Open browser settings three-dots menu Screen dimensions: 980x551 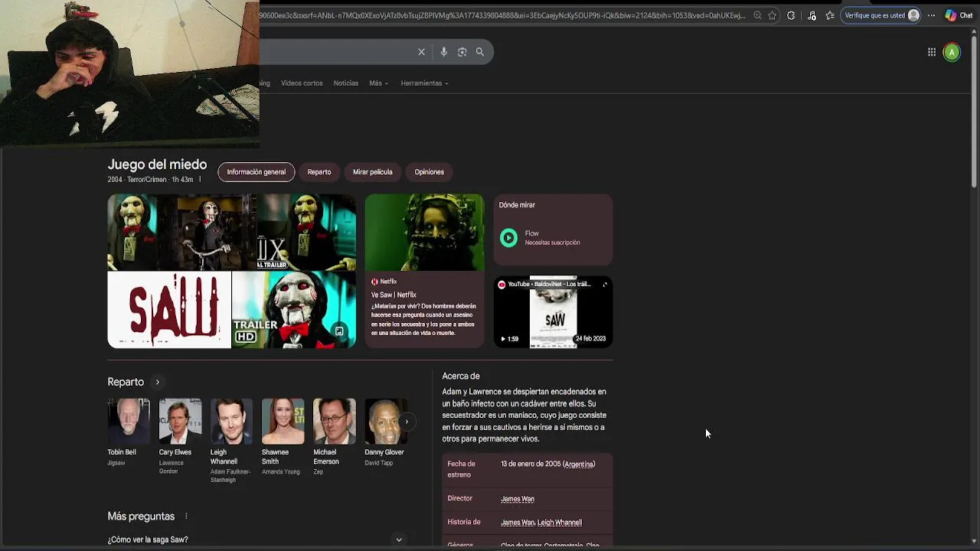point(932,15)
